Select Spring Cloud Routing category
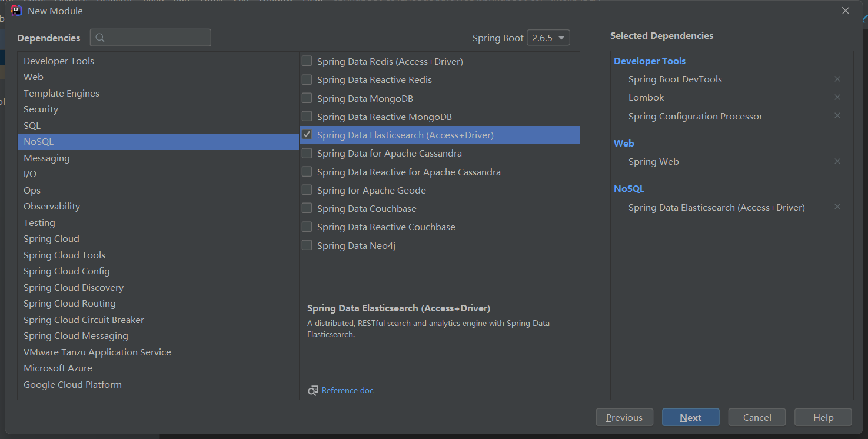868x439 pixels. tap(158, 303)
